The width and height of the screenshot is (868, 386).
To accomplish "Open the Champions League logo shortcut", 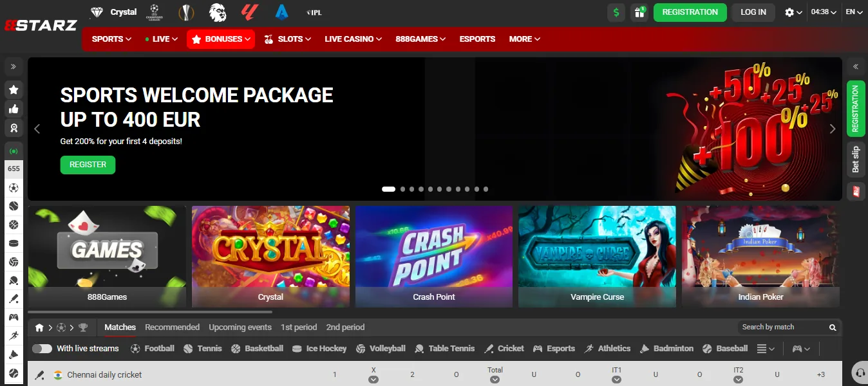I will [153, 12].
